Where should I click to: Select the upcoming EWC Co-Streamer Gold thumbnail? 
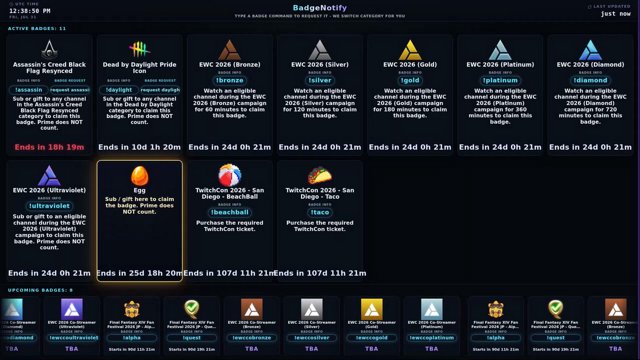(x=371, y=309)
